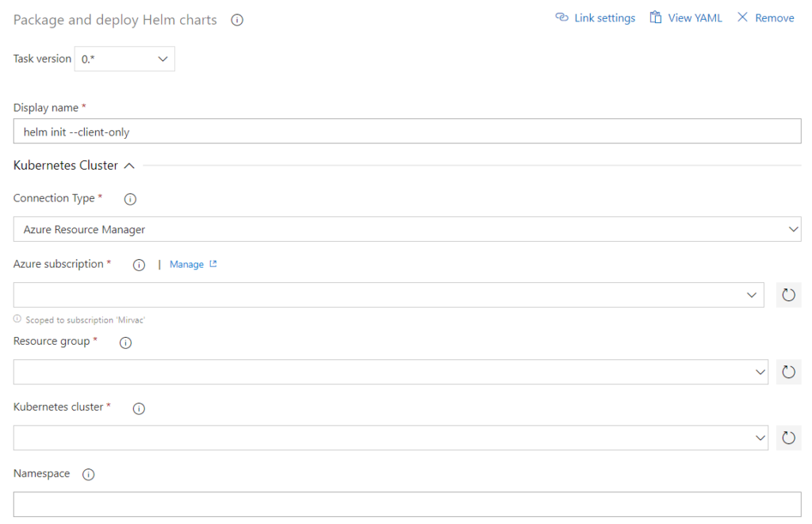The width and height of the screenshot is (812, 524).
Task: Click the View YAML clipboard icon
Action: (x=656, y=17)
